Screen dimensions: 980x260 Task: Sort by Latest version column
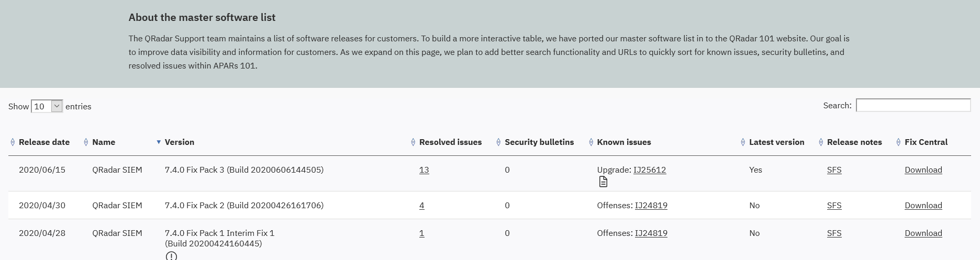743,142
